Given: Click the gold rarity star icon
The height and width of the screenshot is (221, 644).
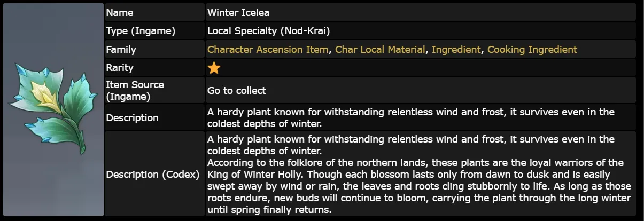Looking at the screenshot, I should pyautogui.click(x=214, y=68).
